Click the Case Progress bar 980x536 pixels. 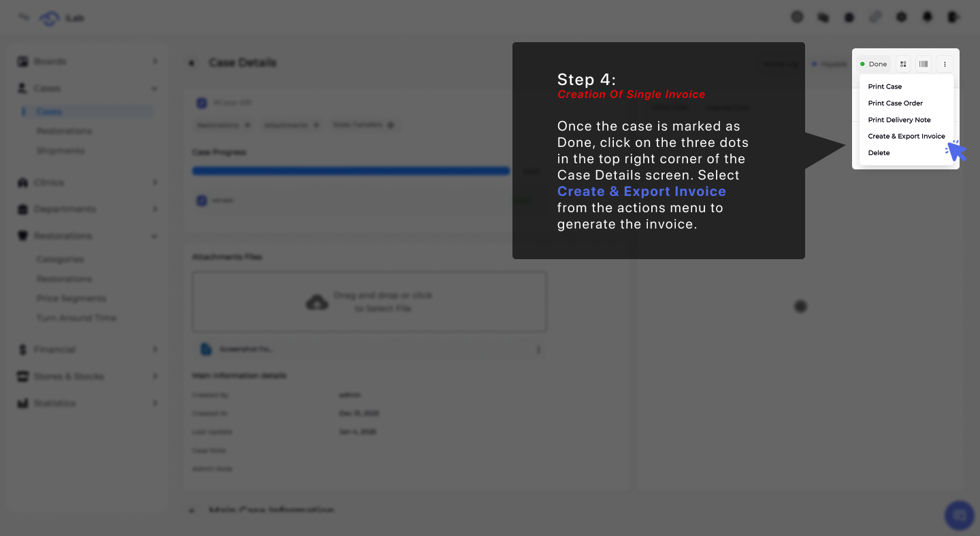pyautogui.click(x=351, y=171)
